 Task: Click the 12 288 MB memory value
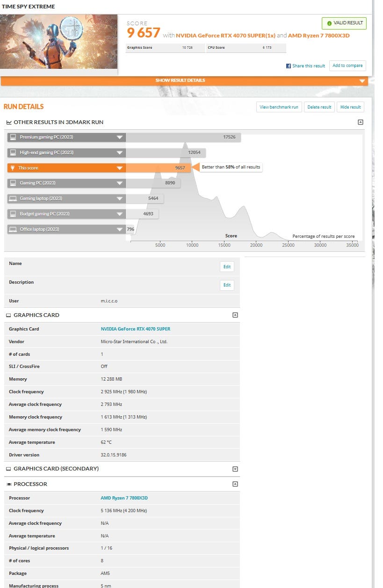[111, 379]
